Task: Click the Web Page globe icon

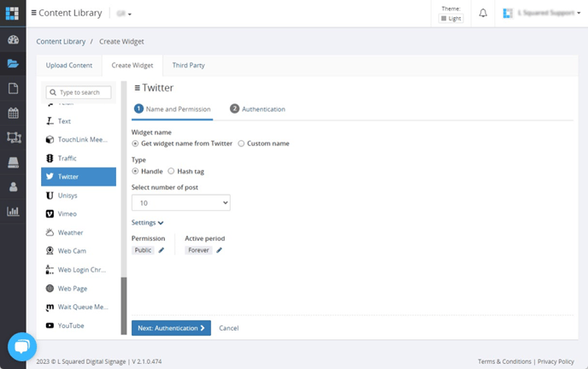Action: 50,289
